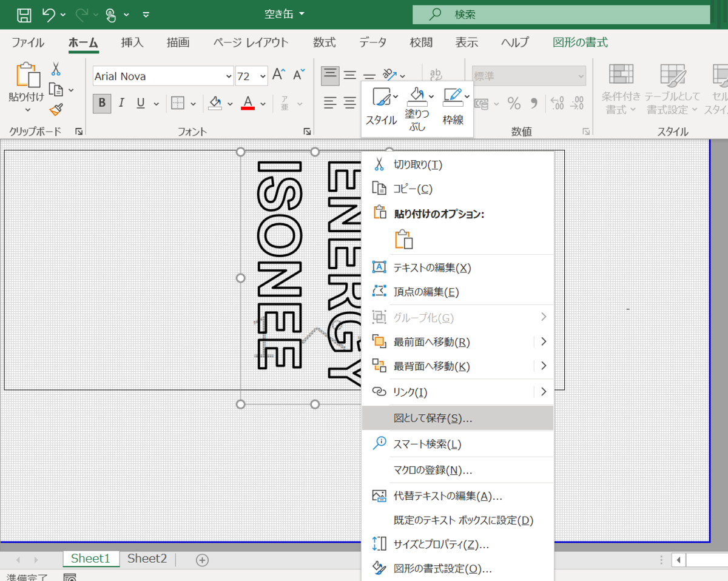
Task: Open Quick Access Toolbar customize arrow
Action: tap(146, 15)
